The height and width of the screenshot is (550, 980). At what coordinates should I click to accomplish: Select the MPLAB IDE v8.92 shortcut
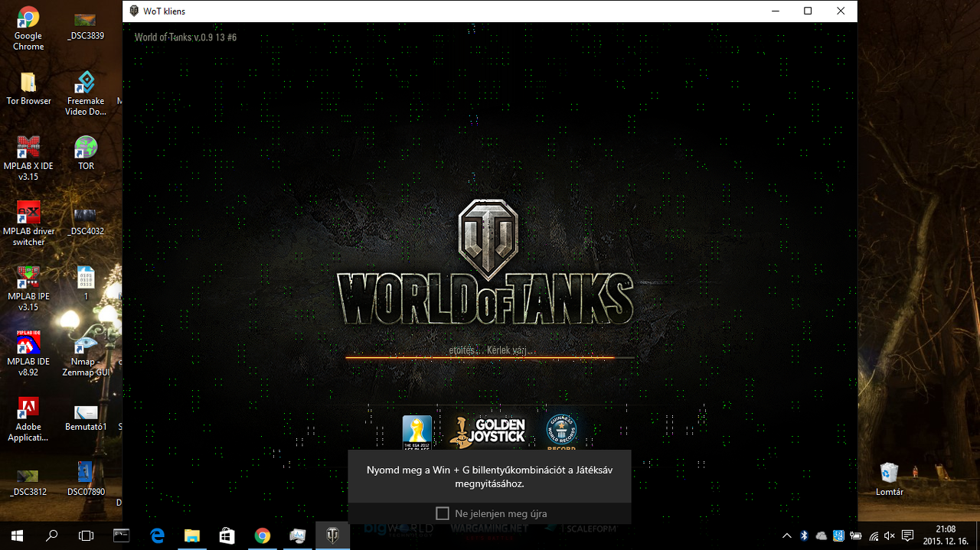click(x=28, y=354)
